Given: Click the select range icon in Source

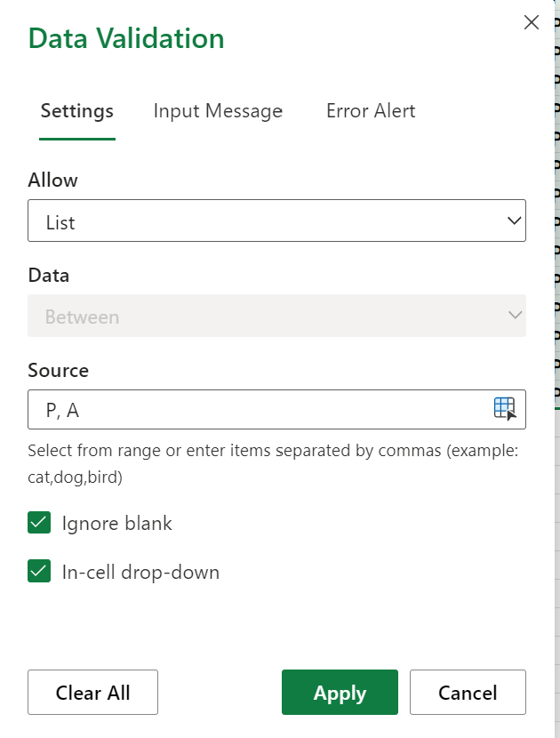Looking at the screenshot, I should pos(505,408).
